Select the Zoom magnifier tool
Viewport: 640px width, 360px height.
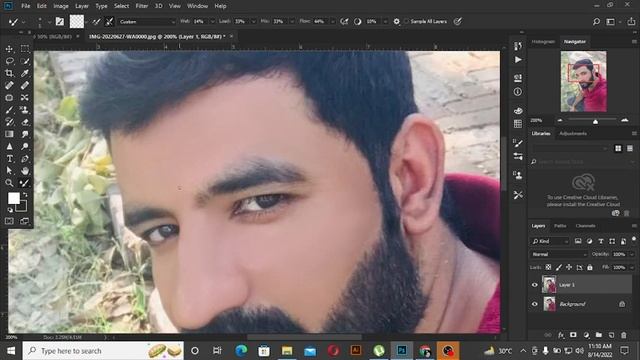(9, 183)
